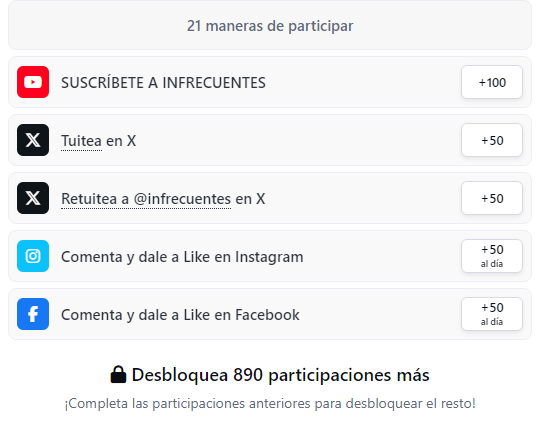
Task: Claim +100 for SUSCRÍBETE A INFRECUENTES
Action: pyautogui.click(x=492, y=82)
